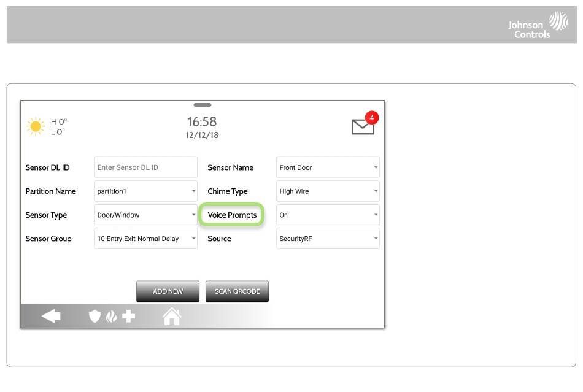
Task: Open the Sensor Type Door/Window dropdown
Action: pos(145,215)
